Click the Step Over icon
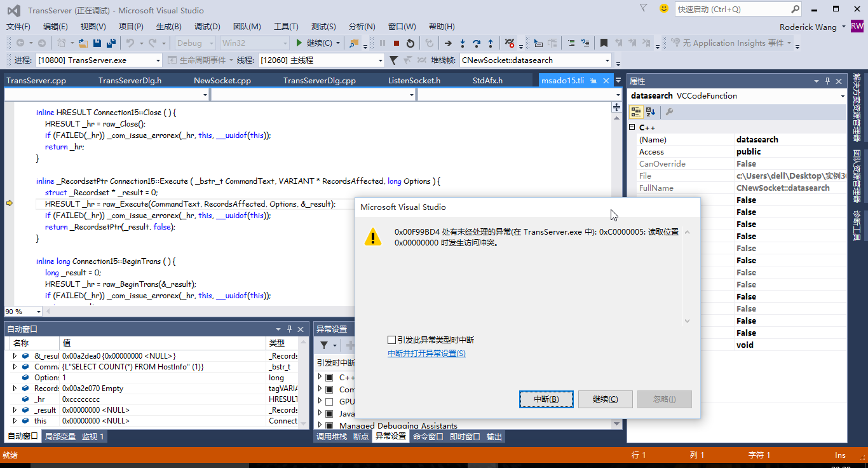868x468 pixels. coord(477,43)
